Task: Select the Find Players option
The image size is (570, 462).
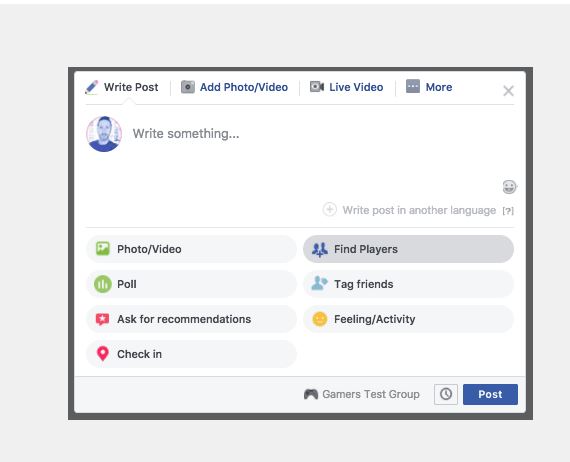Action: click(408, 249)
